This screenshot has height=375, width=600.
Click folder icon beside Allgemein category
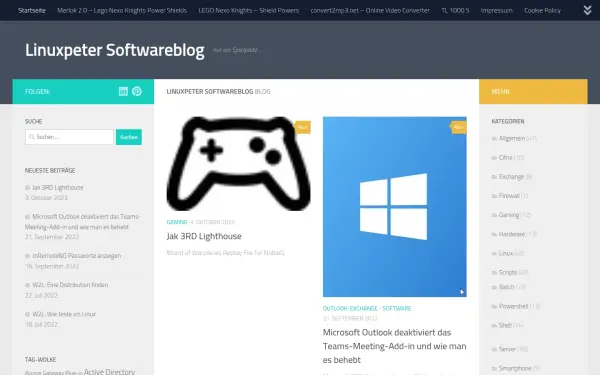pos(494,139)
